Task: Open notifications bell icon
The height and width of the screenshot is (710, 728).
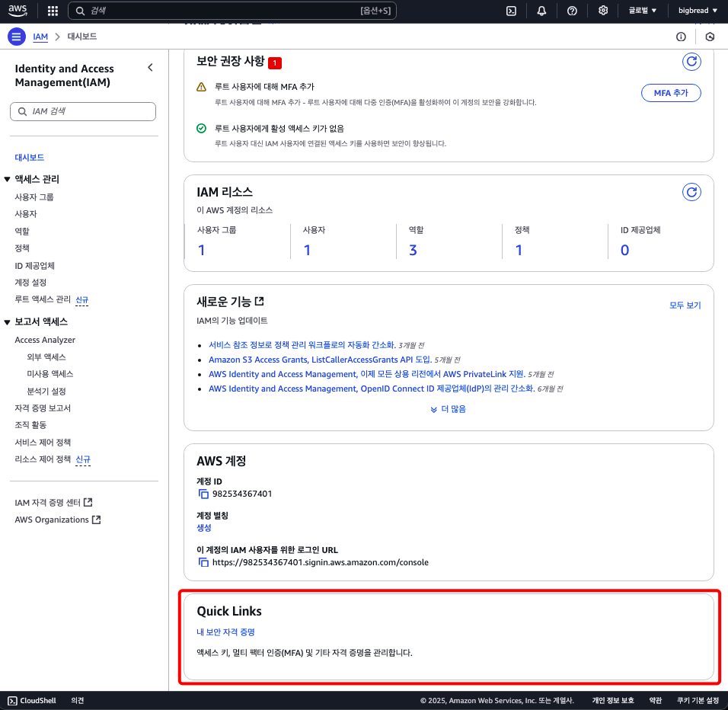Action: [541, 11]
